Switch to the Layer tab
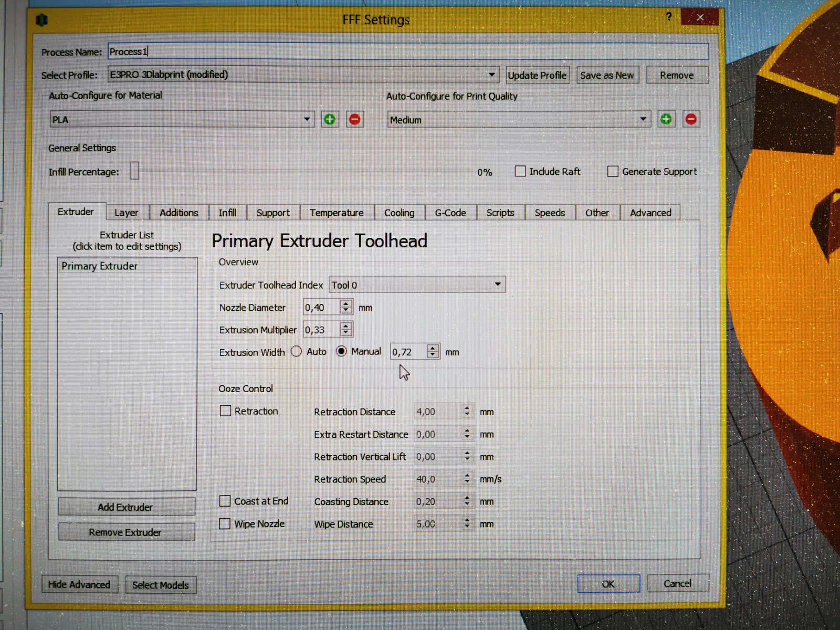 pos(127,213)
